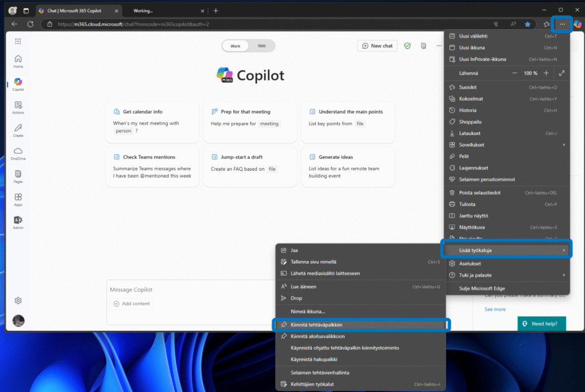Open OneDrive in the left sidebar
The width and height of the screenshot is (585, 392).
(18, 154)
